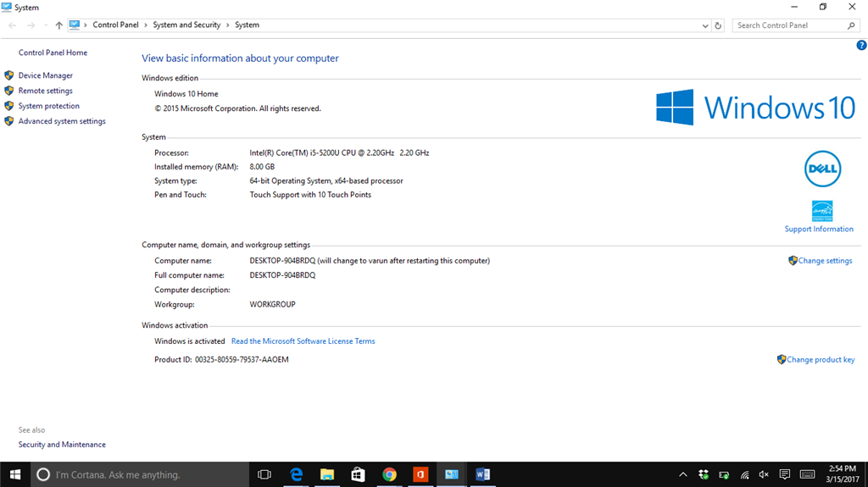This screenshot has height=487, width=868.
Task: Click the battery tray icon
Action: 724,475
